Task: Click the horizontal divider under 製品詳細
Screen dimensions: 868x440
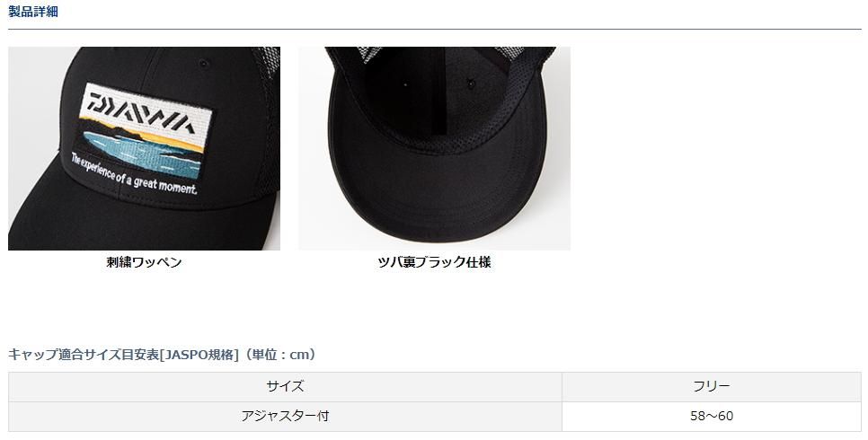Action: 435,29
